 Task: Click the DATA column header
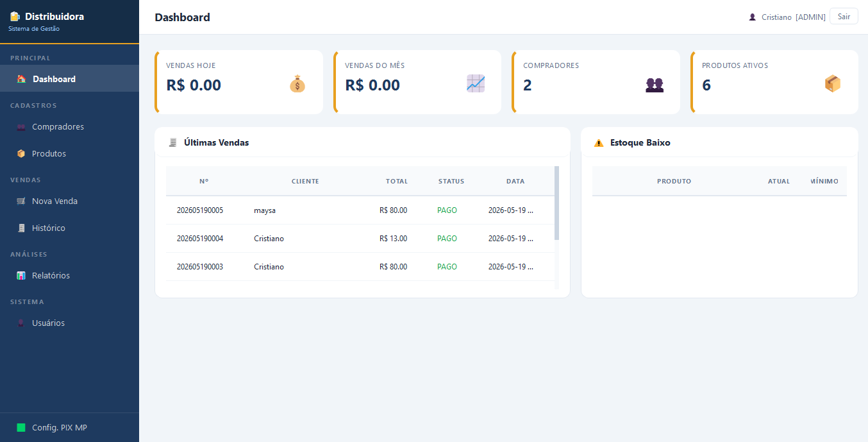pyautogui.click(x=515, y=182)
